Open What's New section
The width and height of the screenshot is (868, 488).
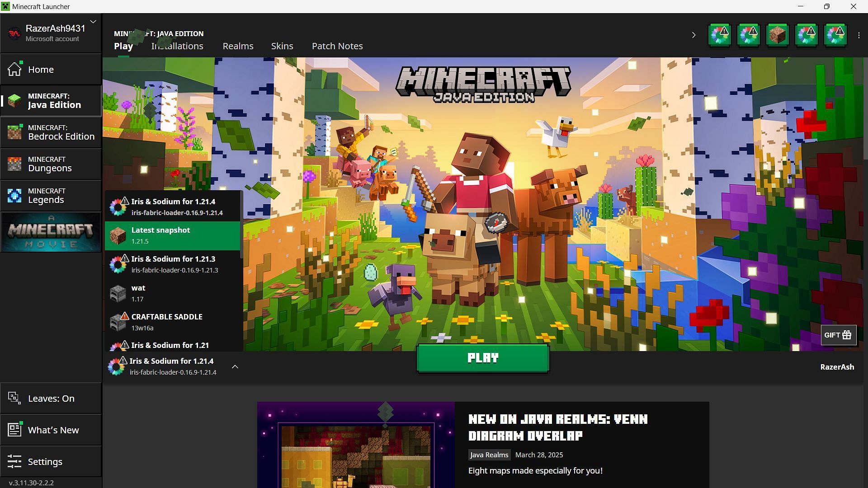pos(51,430)
